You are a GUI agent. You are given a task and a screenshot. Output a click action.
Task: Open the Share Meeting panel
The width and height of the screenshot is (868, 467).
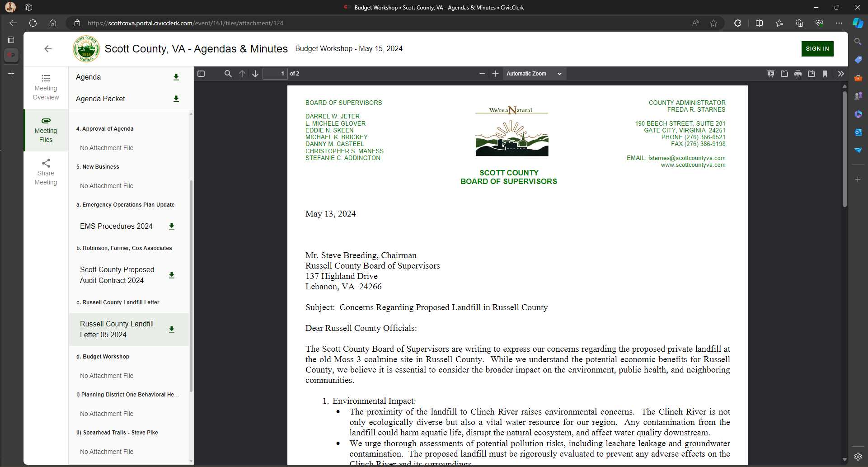pos(46,172)
